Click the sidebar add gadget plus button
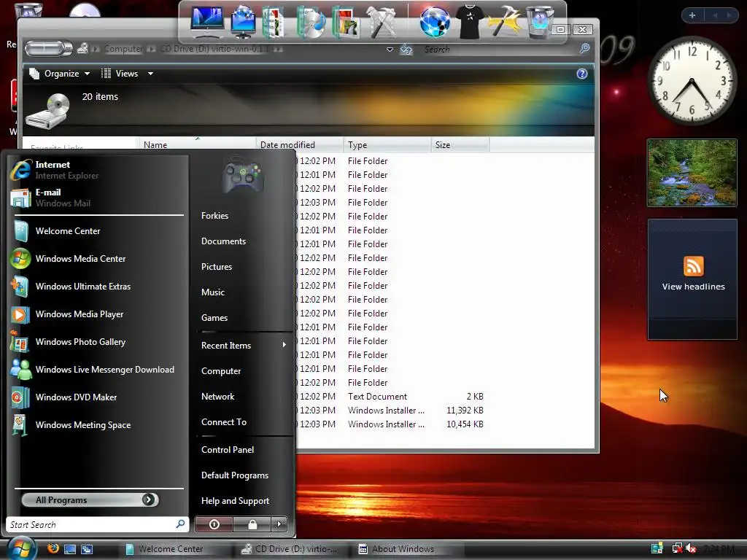Image resolution: width=747 pixels, height=560 pixels. [x=692, y=15]
